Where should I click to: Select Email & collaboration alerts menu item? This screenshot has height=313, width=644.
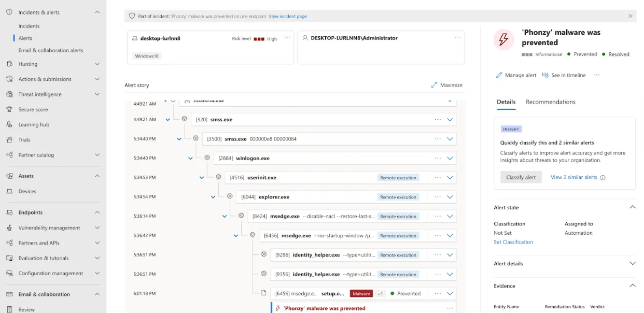click(50, 49)
